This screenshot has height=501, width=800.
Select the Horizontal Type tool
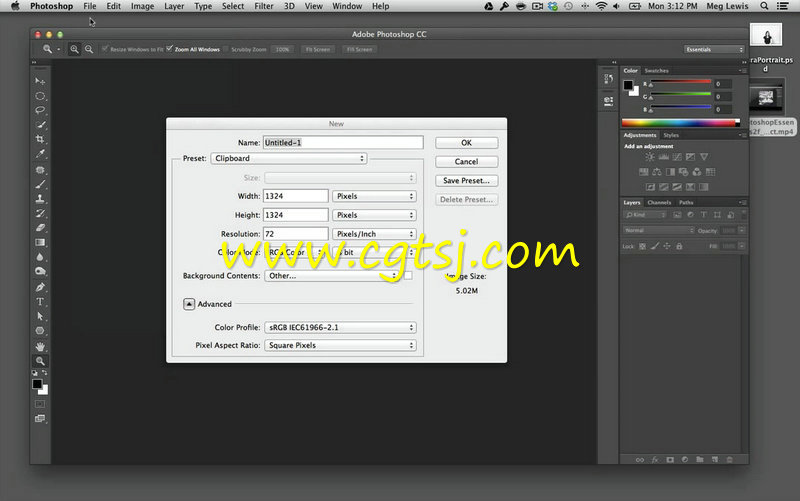point(40,302)
